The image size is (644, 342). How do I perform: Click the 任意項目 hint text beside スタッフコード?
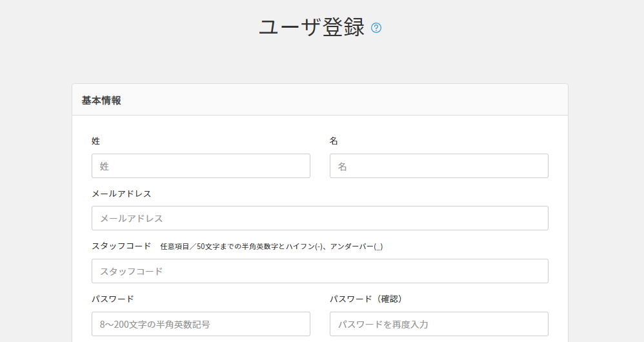point(271,246)
